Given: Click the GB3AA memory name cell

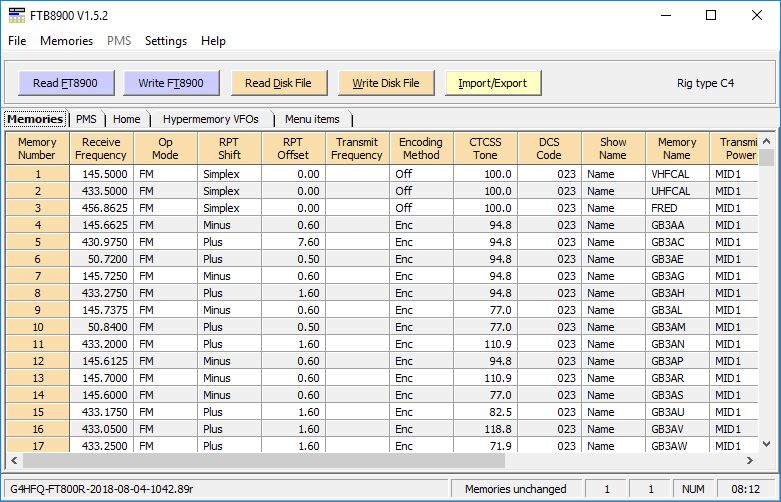Looking at the screenshot, I should click(x=677, y=226).
